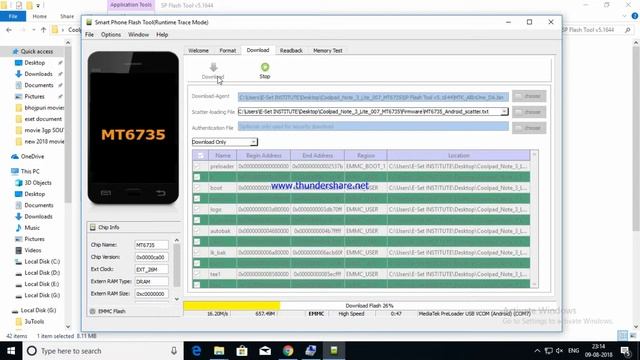
Task: Click the Download-Agent path field
Action: click(x=373, y=97)
